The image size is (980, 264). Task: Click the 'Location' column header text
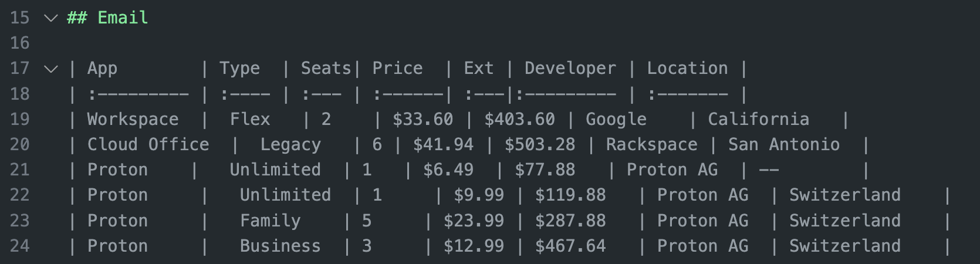click(687, 69)
